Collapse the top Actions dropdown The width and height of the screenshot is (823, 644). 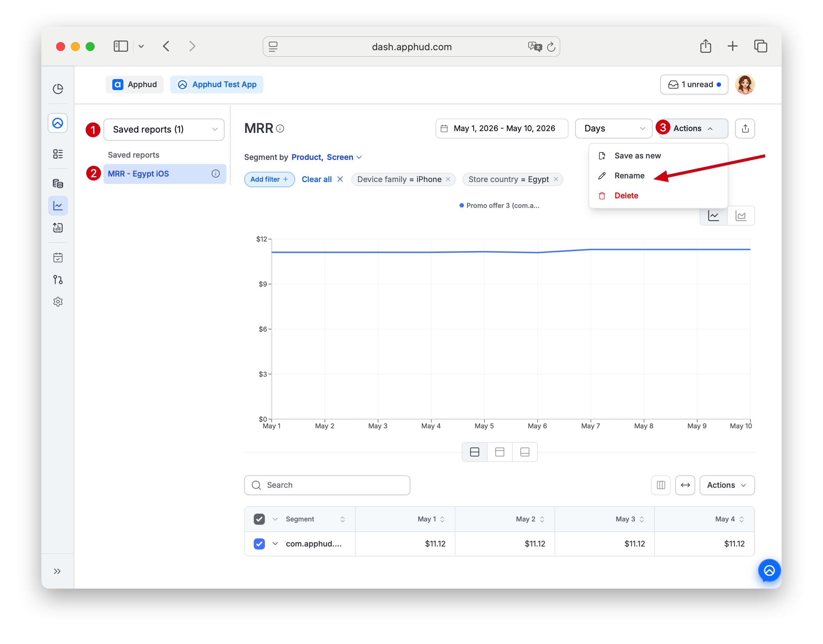[x=693, y=129]
